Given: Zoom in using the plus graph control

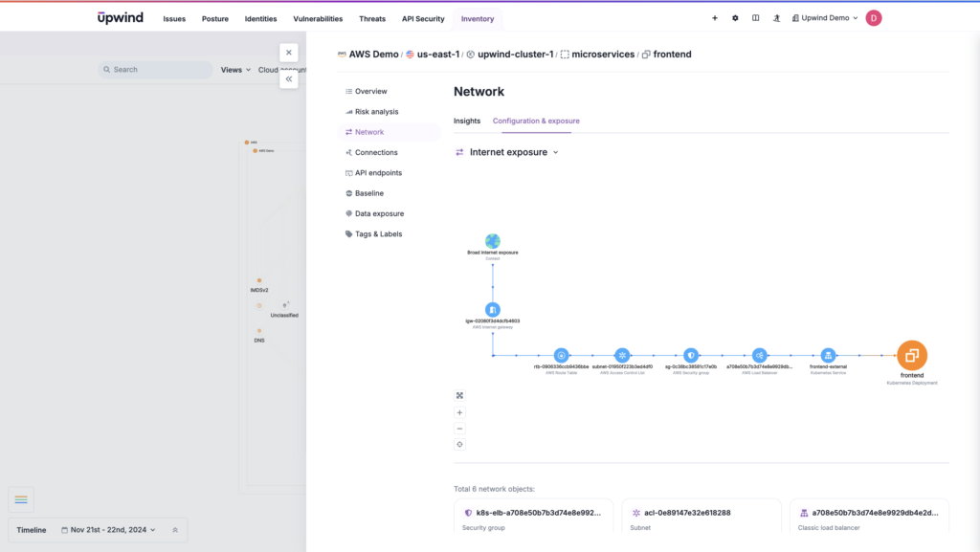Looking at the screenshot, I should (460, 412).
